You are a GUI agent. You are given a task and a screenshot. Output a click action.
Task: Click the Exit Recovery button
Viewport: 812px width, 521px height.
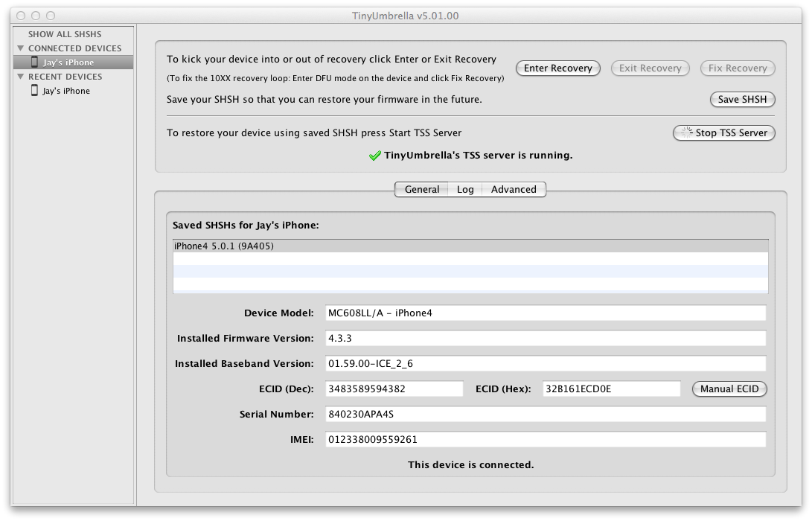tap(650, 68)
